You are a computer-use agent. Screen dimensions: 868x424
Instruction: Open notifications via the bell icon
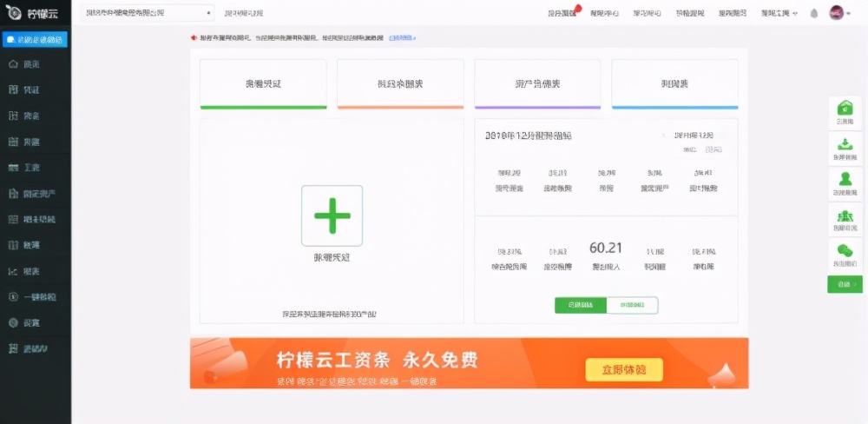[814, 13]
